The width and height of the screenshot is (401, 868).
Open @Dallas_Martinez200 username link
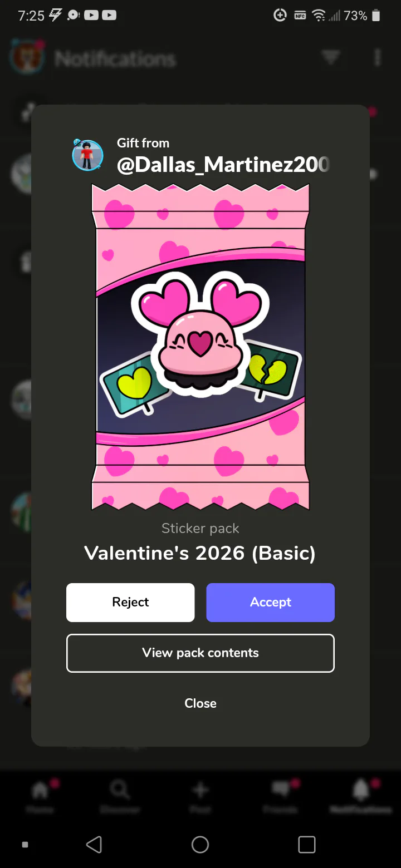[x=223, y=165]
